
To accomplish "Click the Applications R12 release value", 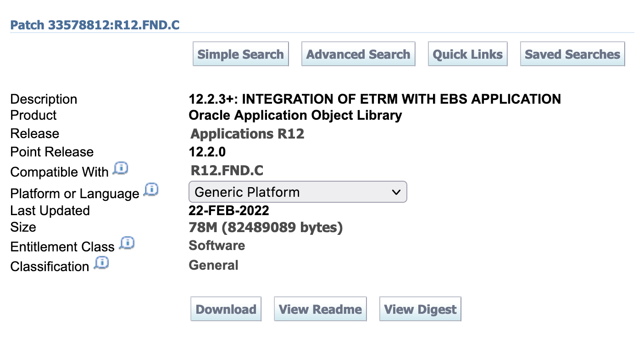I will pos(247,134).
